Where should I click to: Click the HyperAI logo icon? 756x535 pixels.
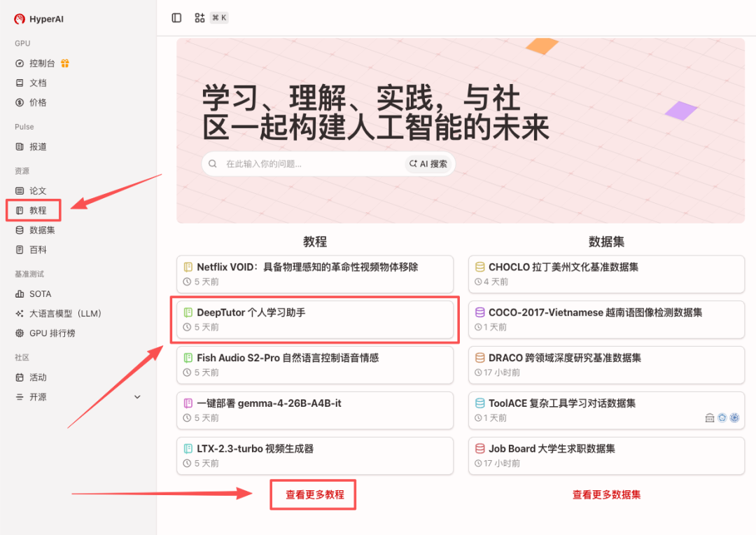tap(18, 19)
